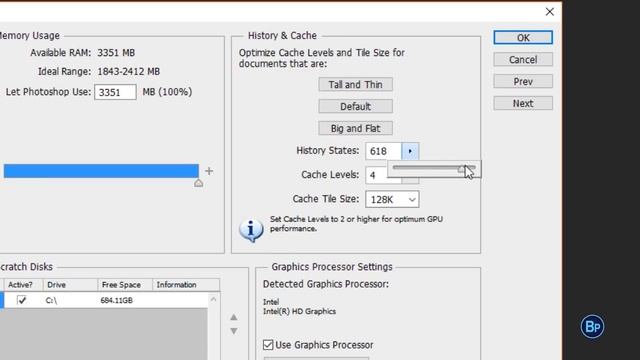Toggle the Active checkbox for C:\ drive

point(22,300)
